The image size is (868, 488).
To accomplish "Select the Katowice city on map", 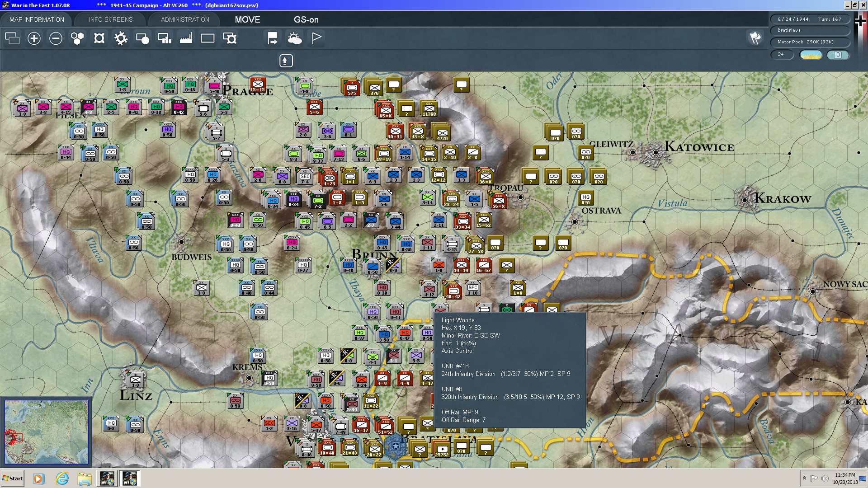I will point(655,152).
